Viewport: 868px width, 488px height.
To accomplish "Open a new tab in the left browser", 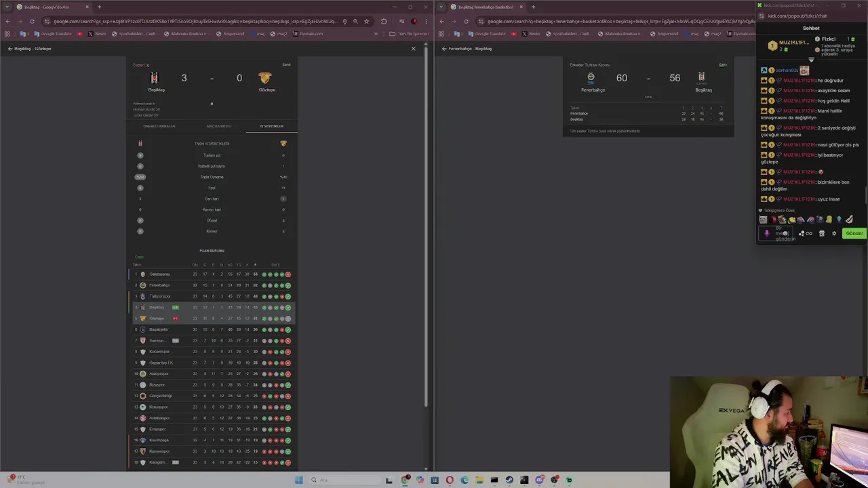I will (x=99, y=7).
